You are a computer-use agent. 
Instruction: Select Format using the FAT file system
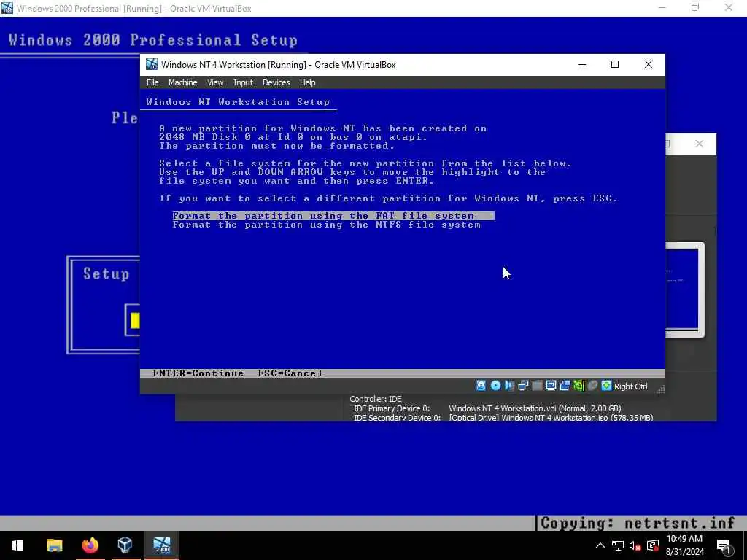[333, 216]
